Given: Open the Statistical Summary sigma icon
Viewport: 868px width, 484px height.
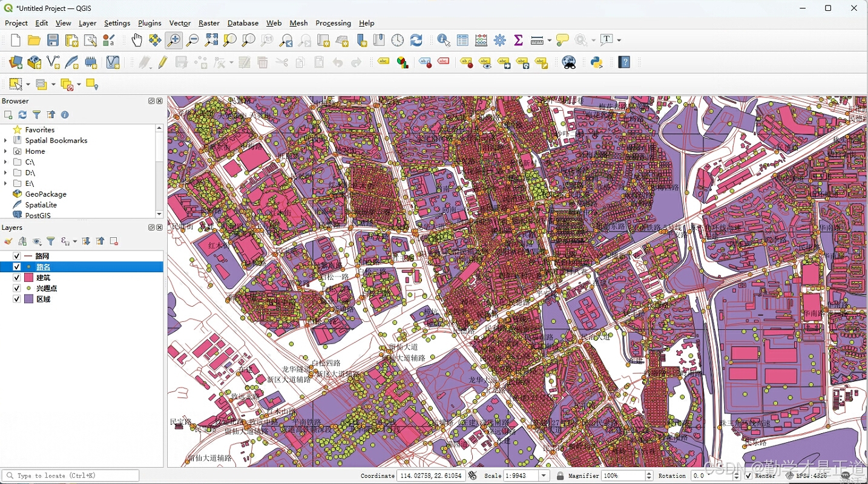Looking at the screenshot, I should click(x=518, y=41).
